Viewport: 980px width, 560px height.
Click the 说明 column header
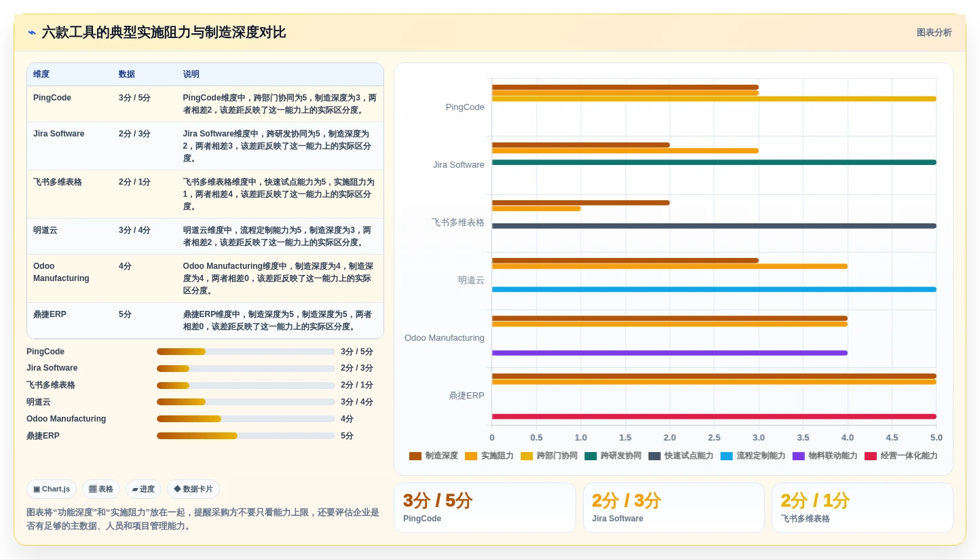click(x=191, y=75)
